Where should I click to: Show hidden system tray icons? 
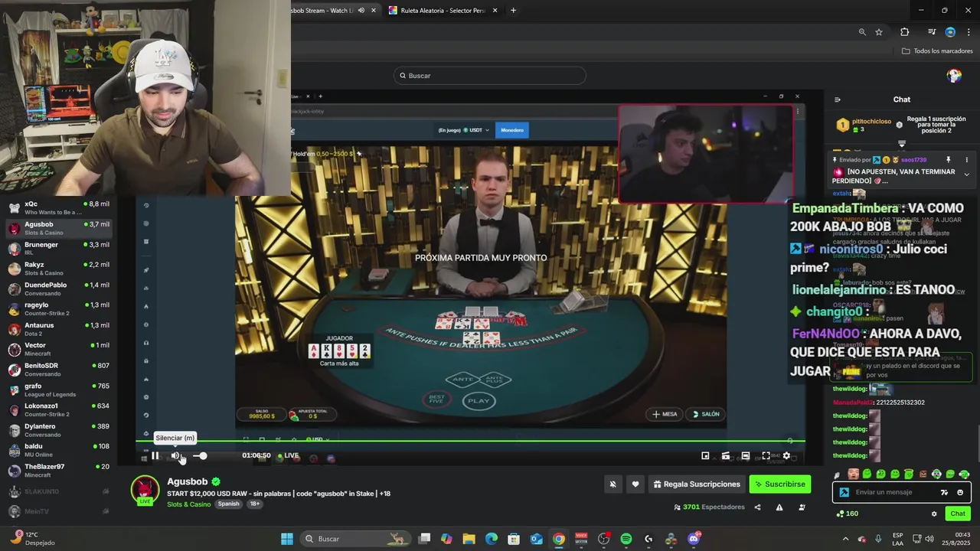point(845,539)
